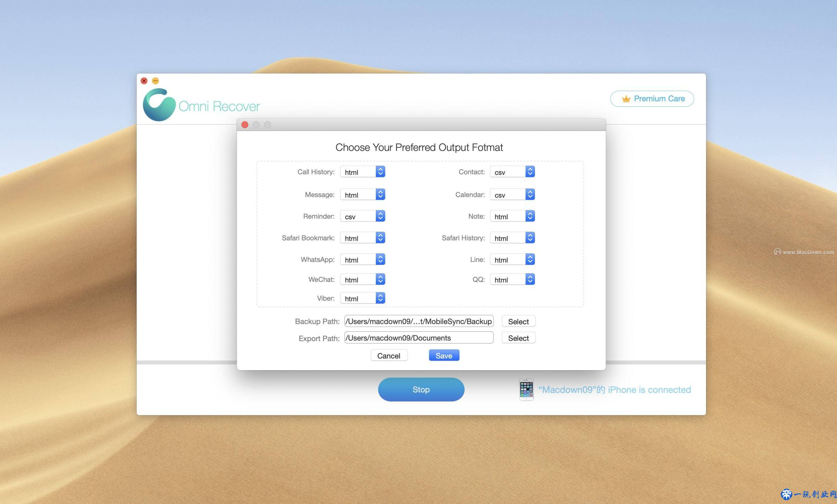Open the Reminder format dropdown
Screen dimensions: 837x504
(x=363, y=216)
